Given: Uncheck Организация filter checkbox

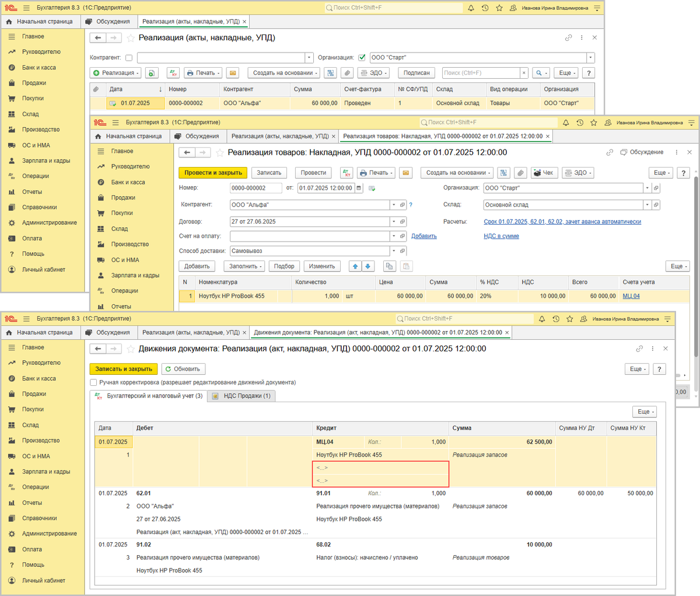Looking at the screenshot, I should (362, 58).
